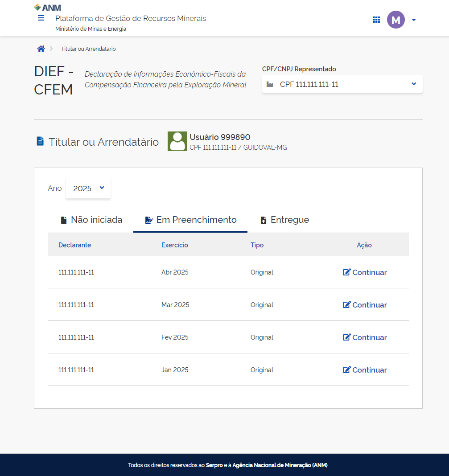449x476 pixels.
Task: Click the factory icon in CPF/CNPJ field
Action: (x=270, y=84)
